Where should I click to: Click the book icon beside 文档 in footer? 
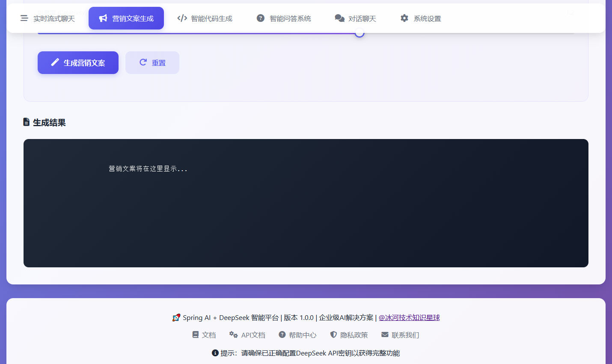click(x=196, y=334)
